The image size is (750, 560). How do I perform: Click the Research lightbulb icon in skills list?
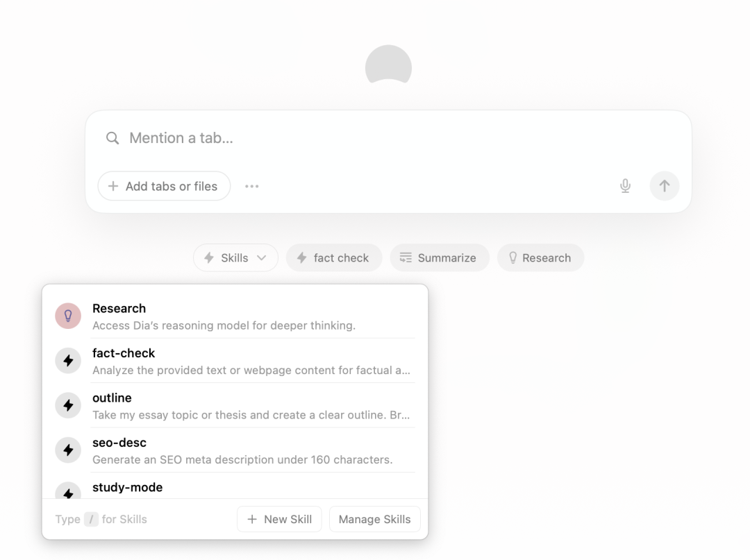point(68,316)
